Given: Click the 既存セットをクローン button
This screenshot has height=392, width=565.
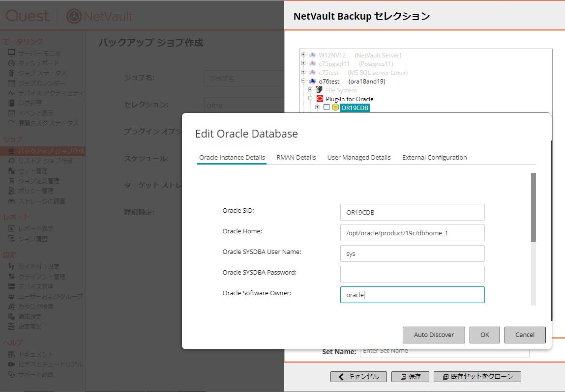Looking at the screenshot, I should [477, 376].
